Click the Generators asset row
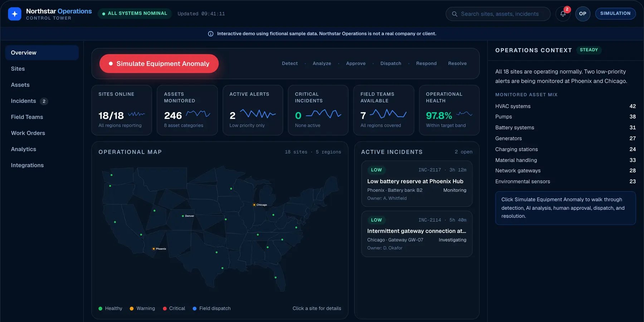The width and height of the screenshot is (644, 322). [565, 138]
